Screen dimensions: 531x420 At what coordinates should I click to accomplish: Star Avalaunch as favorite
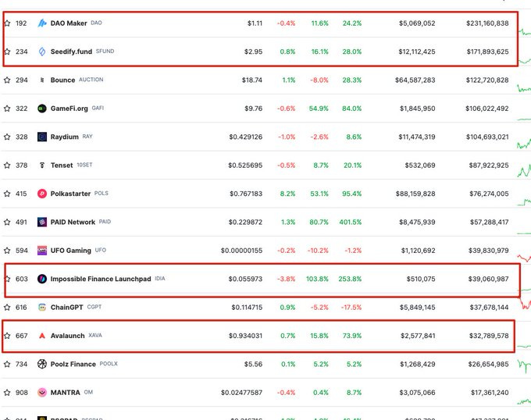[7, 336]
